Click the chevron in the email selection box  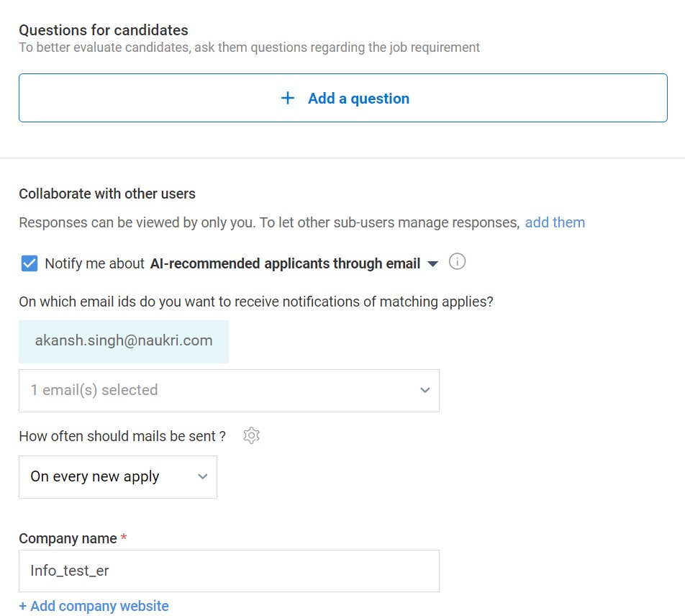tap(425, 390)
